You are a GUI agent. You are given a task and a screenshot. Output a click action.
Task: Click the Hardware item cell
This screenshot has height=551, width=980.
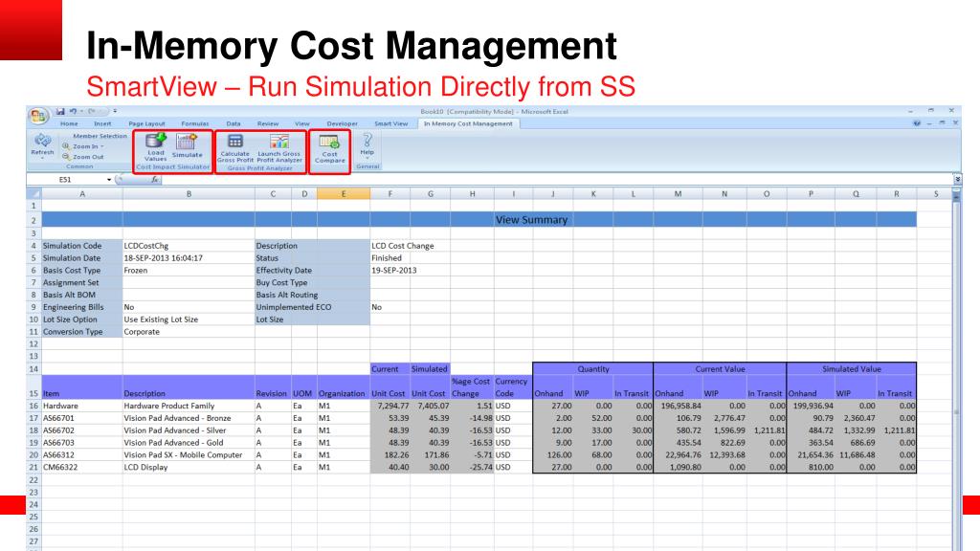pyautogui.click(x=82, y=406)
